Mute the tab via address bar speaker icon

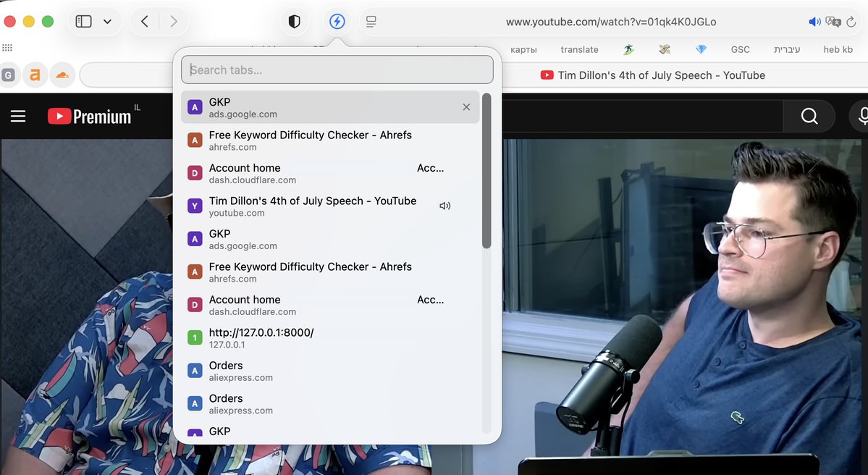pos(814,22)
